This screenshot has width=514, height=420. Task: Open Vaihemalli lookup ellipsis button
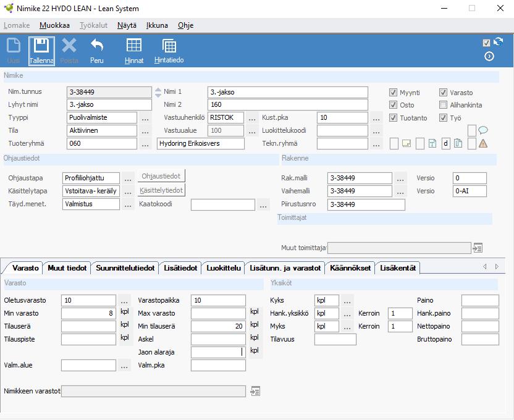(x=400, y=191)
